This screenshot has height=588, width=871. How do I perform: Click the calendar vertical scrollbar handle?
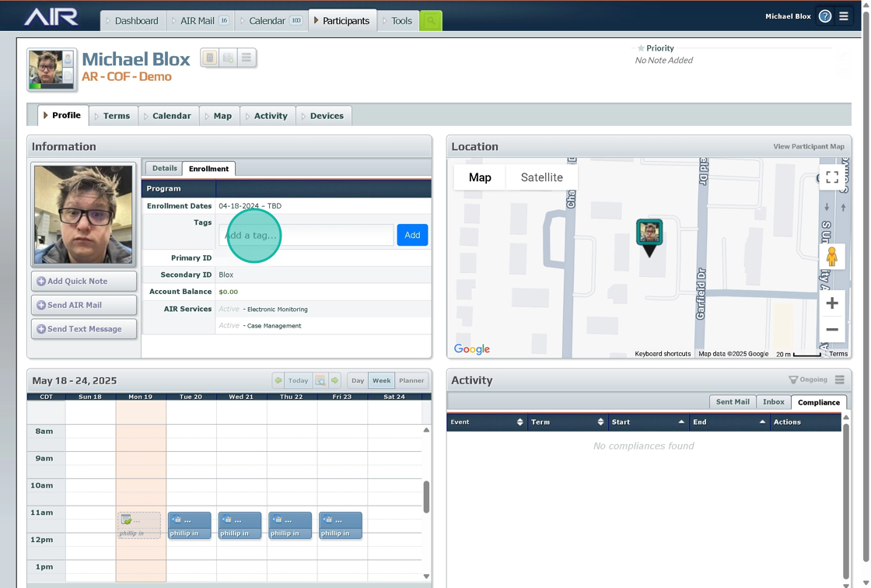click(426, 497)
